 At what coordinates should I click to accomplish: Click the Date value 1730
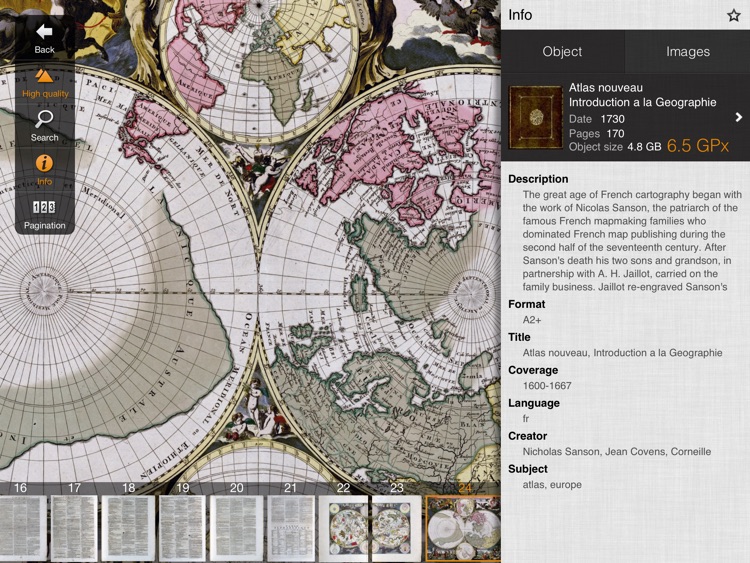[613, 119]
